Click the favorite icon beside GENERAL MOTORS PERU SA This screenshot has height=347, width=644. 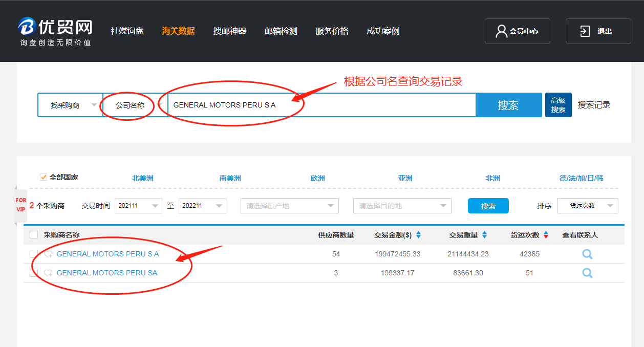48,273
